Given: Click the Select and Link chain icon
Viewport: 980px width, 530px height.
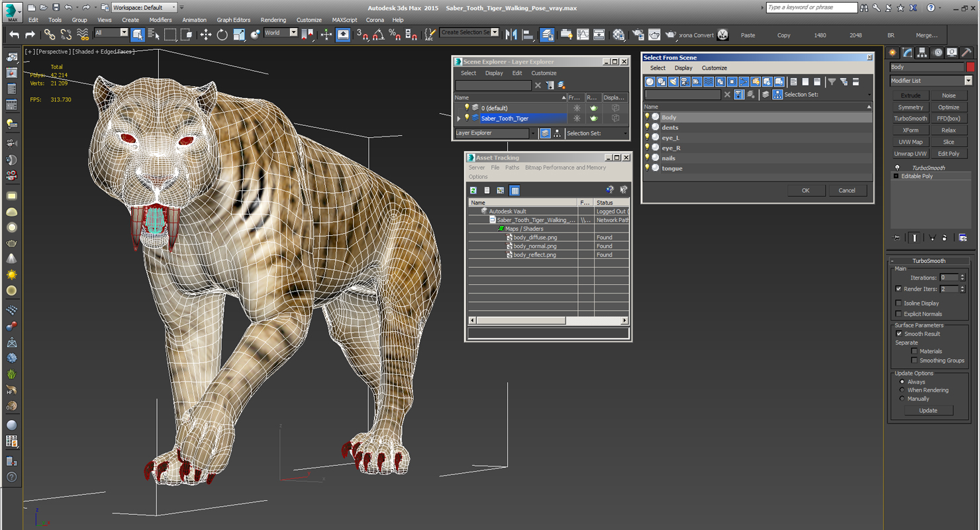Looking at the screenshot, I should coord(50,34).
